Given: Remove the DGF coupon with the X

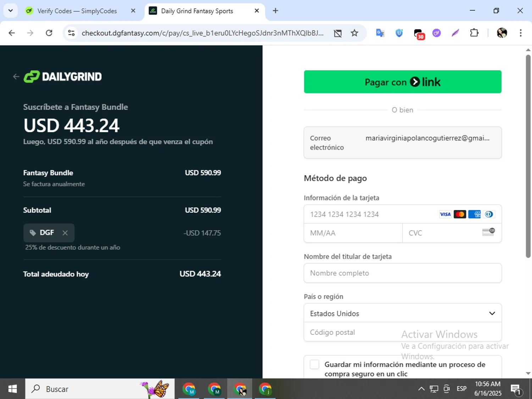Looking at the screenshot, I should (65, 233).
